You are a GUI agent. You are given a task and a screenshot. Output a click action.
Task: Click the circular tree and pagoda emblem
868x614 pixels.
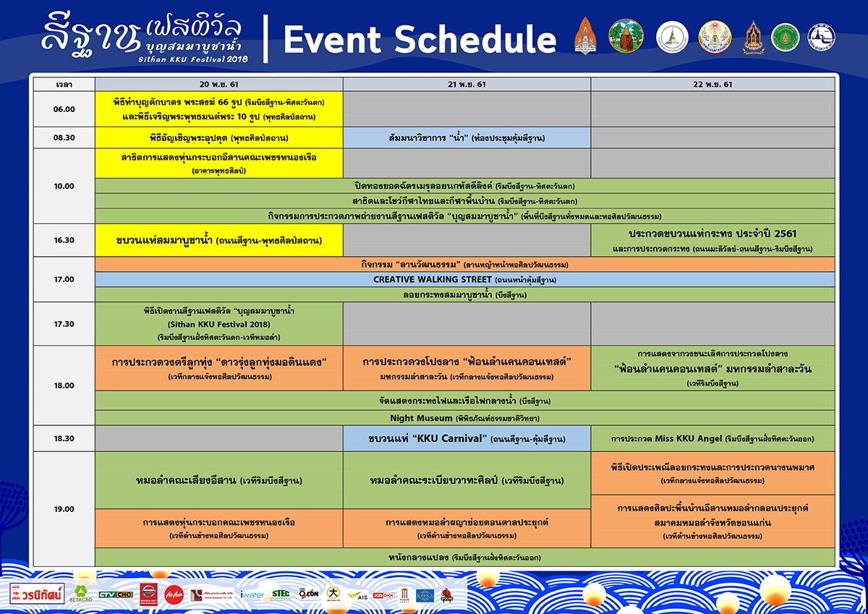coord(626,36)
